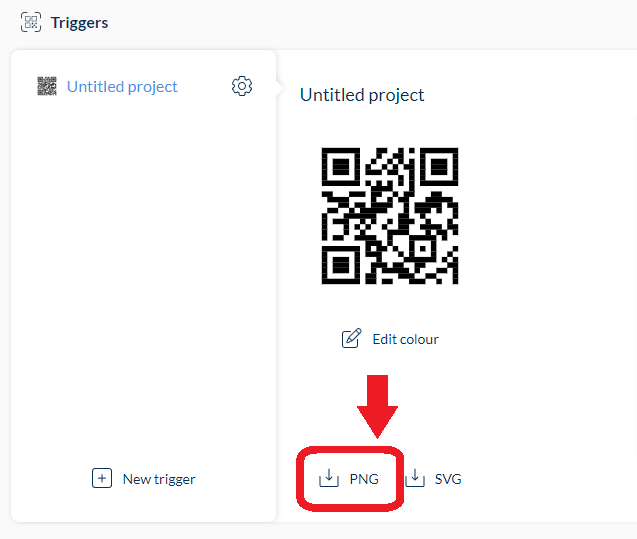Viewport: 637px width, 539px height.
Task: Click the plus icon for new trigger
Action: 102,478
